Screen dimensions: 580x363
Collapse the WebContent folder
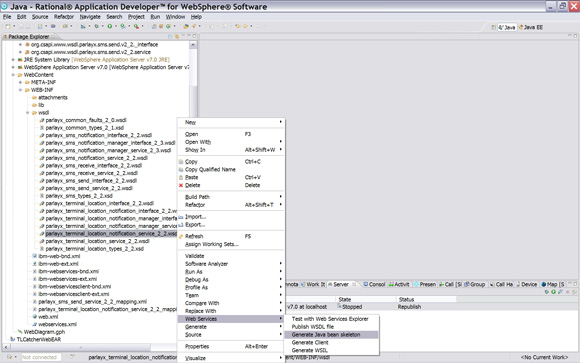(13, 75)
